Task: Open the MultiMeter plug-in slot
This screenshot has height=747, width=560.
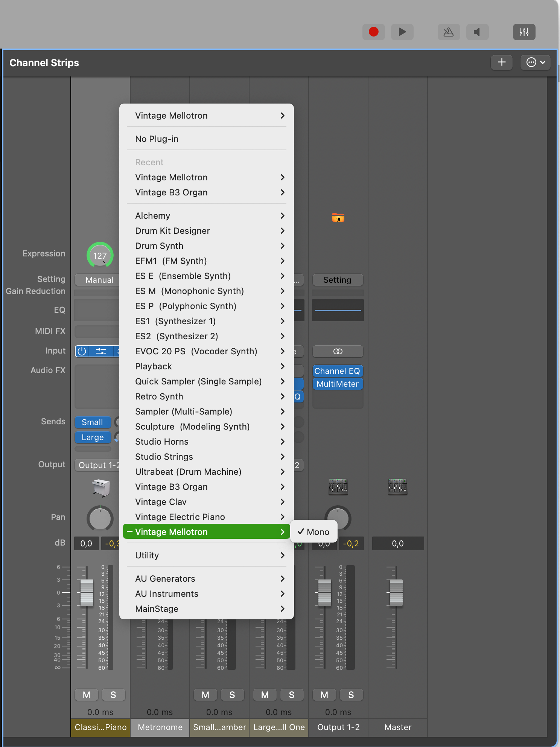Action: [338, 384]
